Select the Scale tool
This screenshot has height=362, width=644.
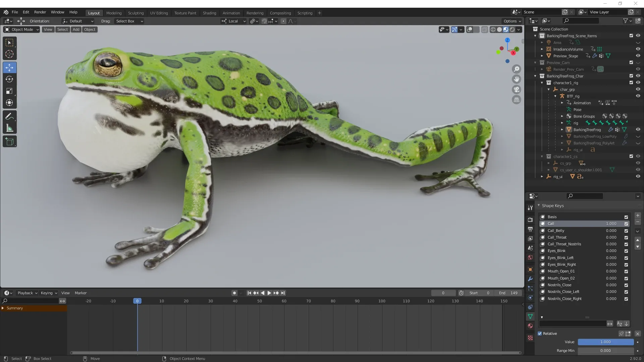coord(9,91)
